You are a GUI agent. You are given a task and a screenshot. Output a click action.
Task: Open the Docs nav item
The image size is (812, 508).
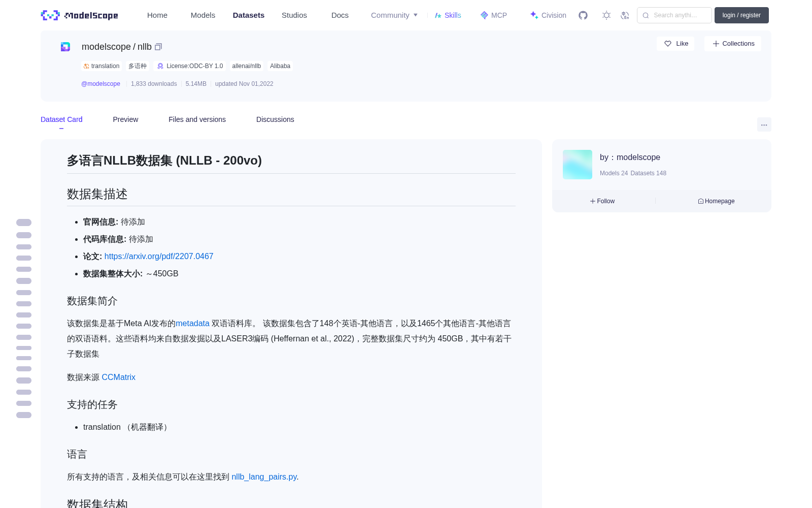coord(340,15)
